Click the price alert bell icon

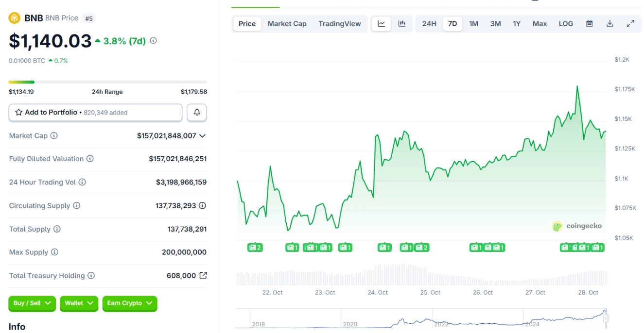[197, 113]
